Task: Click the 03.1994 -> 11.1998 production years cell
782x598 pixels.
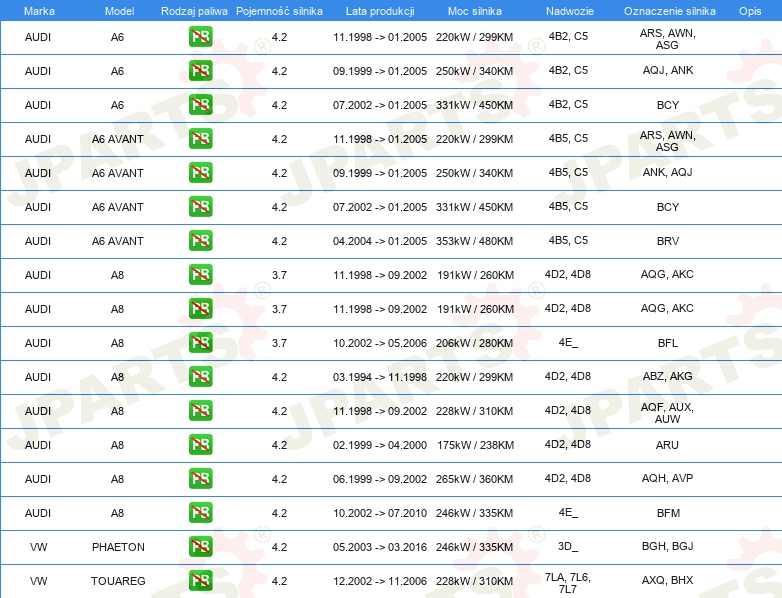Action: tap(380, 377)
